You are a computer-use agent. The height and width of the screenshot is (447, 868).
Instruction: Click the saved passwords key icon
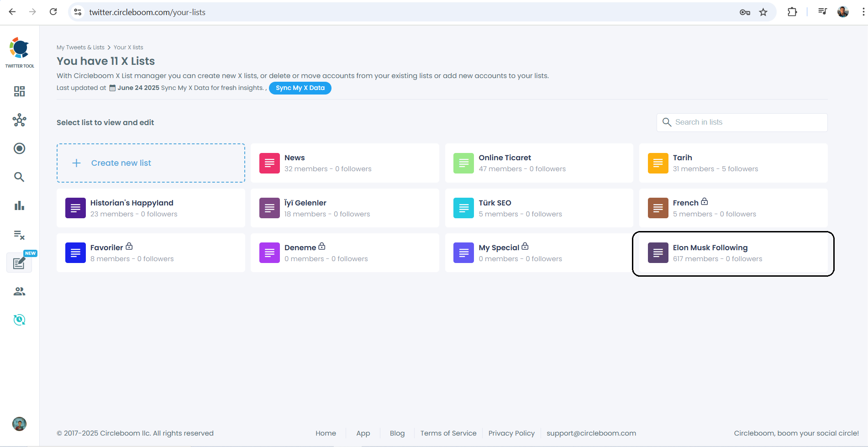(x=745, y=12)
